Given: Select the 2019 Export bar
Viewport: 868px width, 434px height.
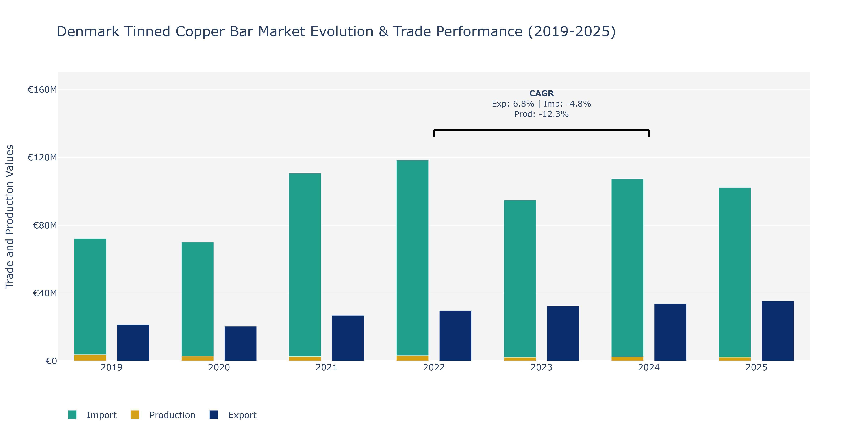Looking at the screenshot, I should pyautogui.click(x=133, y=343).
